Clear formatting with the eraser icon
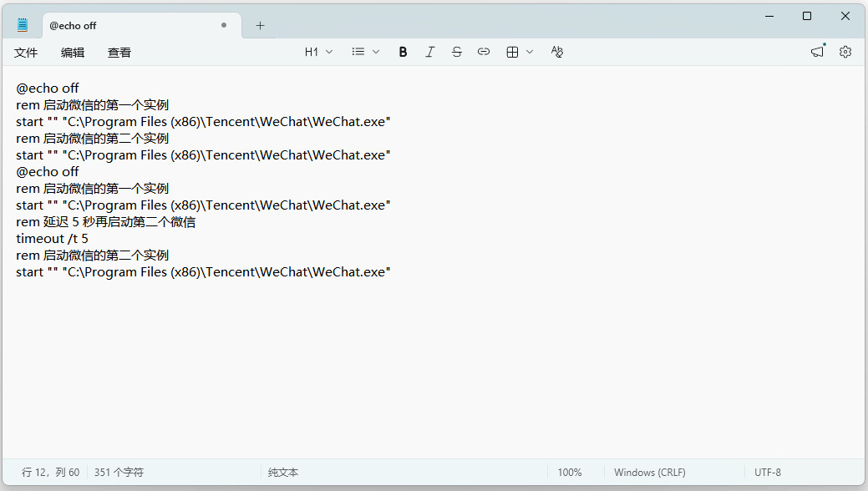This screenshot has height=491, width=868. pos(557,52)
